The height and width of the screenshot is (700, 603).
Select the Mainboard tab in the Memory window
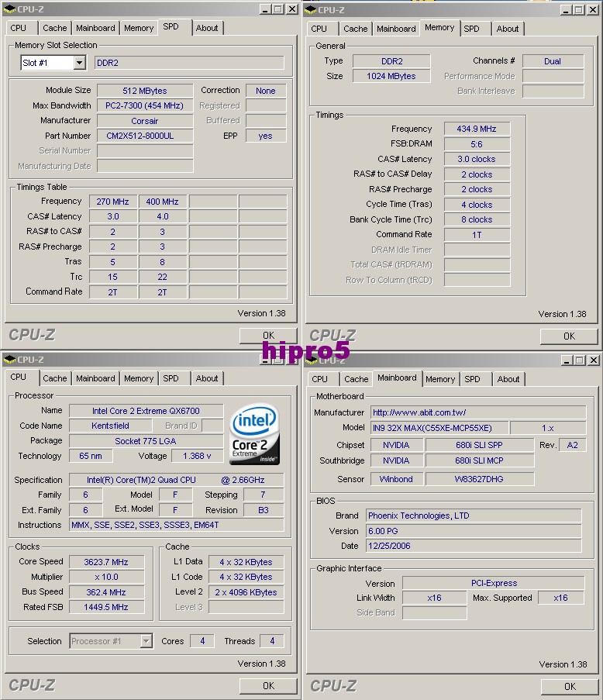pos(396,29)
